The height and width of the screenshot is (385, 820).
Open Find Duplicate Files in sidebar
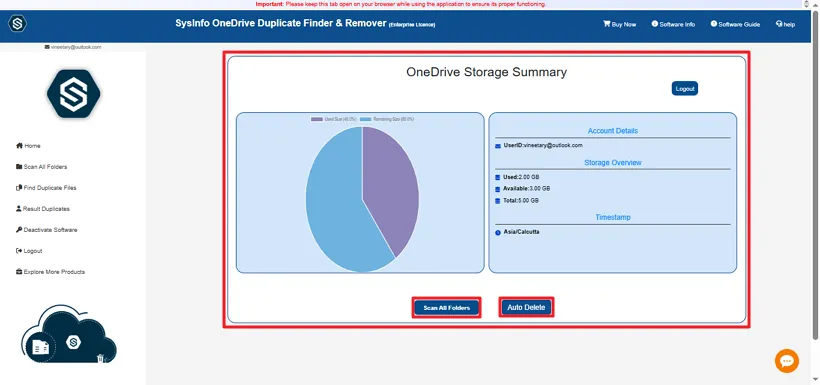pyautogui.click(x=46, y=188)
